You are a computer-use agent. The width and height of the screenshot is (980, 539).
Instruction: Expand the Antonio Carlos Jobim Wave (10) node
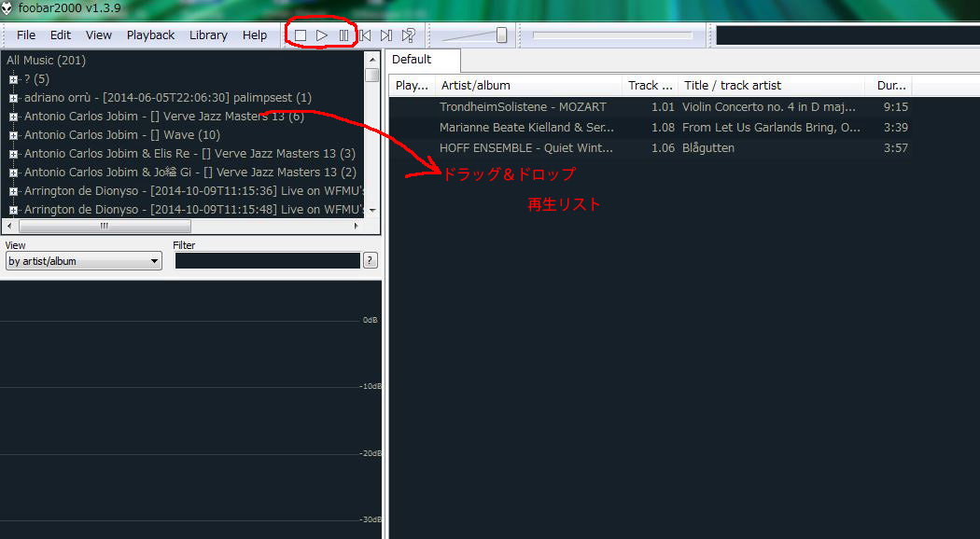click(13, 135)
